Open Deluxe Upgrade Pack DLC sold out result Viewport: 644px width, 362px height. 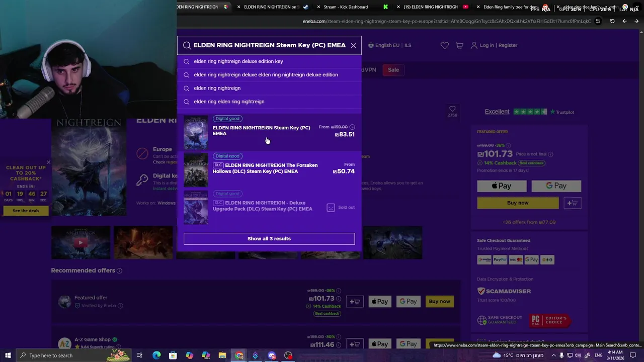pyautogui.click(x=269, y=207)
